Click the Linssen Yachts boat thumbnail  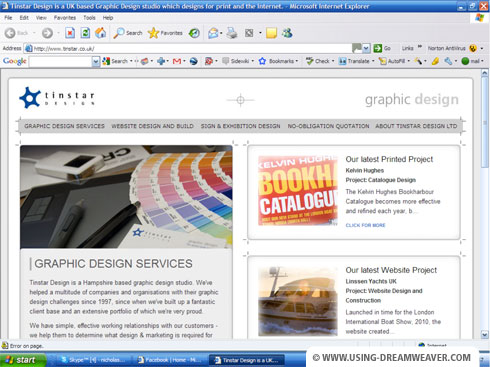pyautogui.click(x=298, y=301)
